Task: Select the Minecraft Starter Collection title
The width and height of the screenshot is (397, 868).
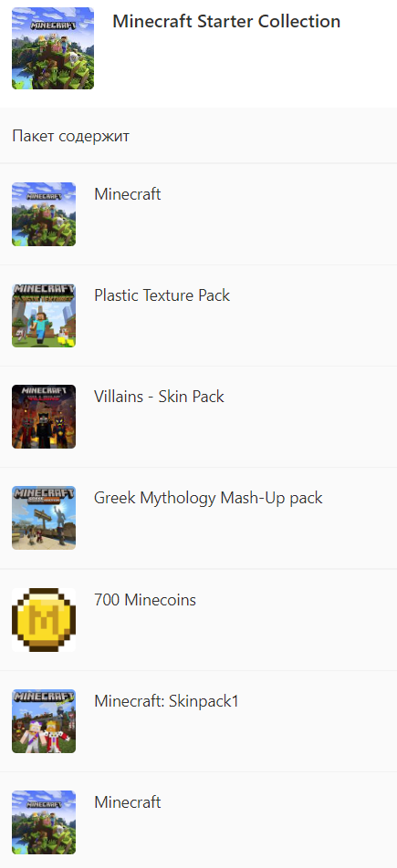Action: 226,21
